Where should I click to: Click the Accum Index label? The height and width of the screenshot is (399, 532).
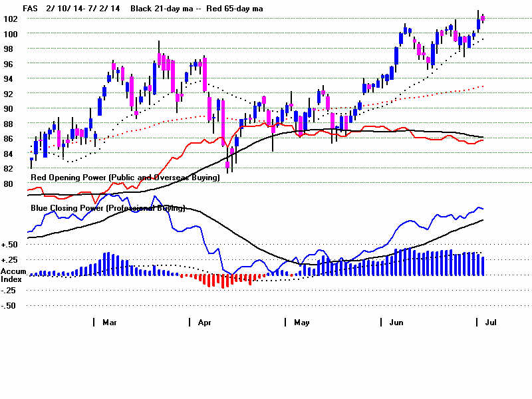click(13, 275)
